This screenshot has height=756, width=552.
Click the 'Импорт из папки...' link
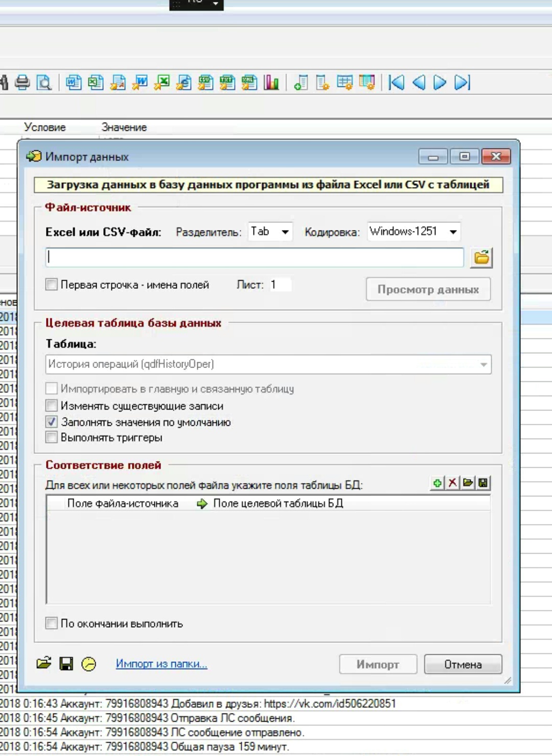tap(162, 664)
